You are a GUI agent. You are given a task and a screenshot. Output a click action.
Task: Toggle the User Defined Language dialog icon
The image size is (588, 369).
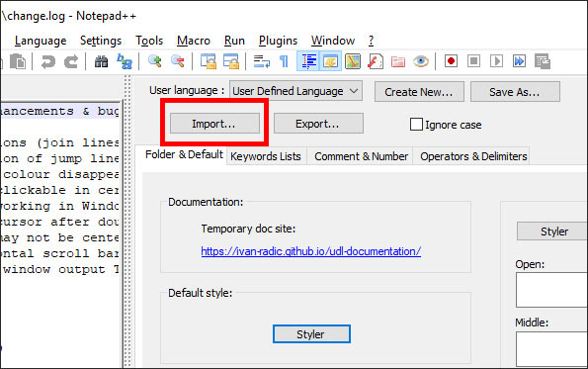coord(330,61)
